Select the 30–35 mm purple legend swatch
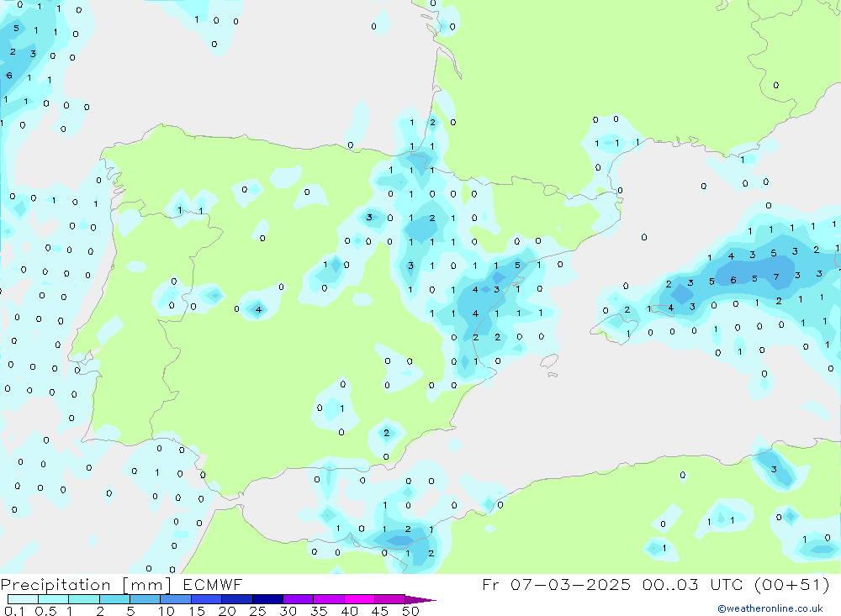The image size is (841, 616). click(299, 599)
